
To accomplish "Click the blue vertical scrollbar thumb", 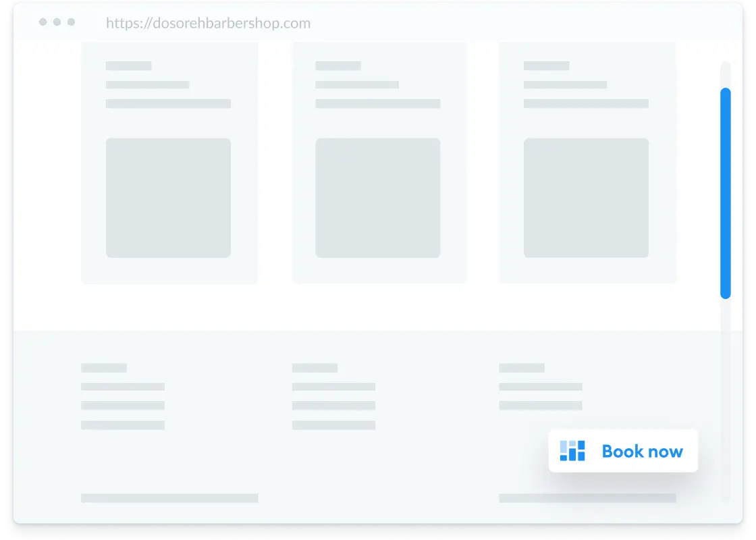I will tap(725, 193).
